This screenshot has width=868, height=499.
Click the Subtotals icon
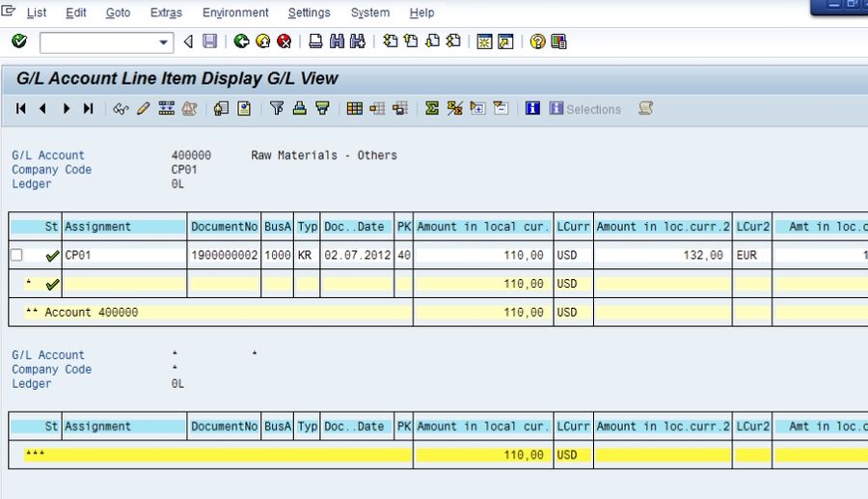point(455,108)
